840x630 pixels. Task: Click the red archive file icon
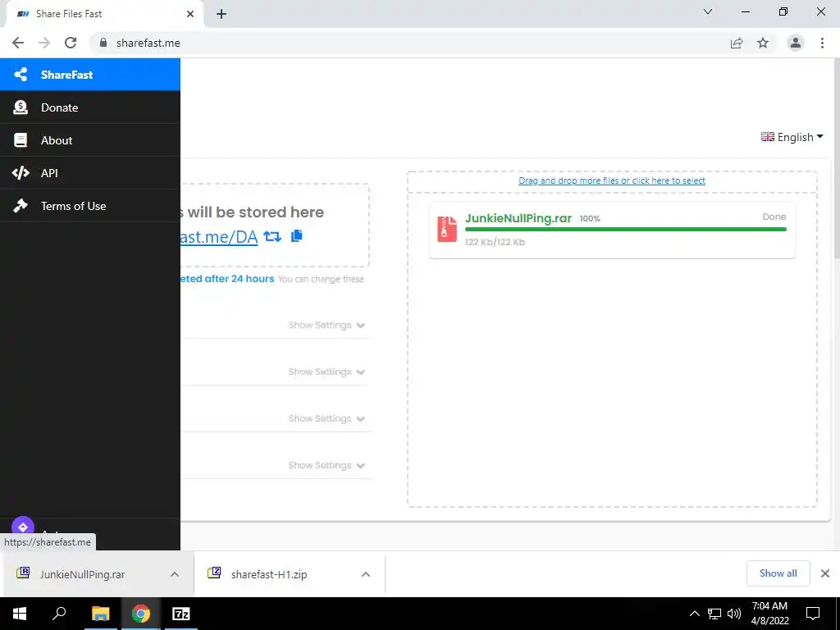(447, 230)
